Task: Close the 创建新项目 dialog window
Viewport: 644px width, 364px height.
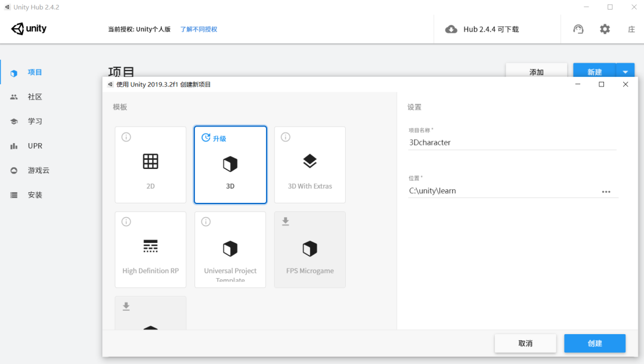Action: (x=626, y=84)
